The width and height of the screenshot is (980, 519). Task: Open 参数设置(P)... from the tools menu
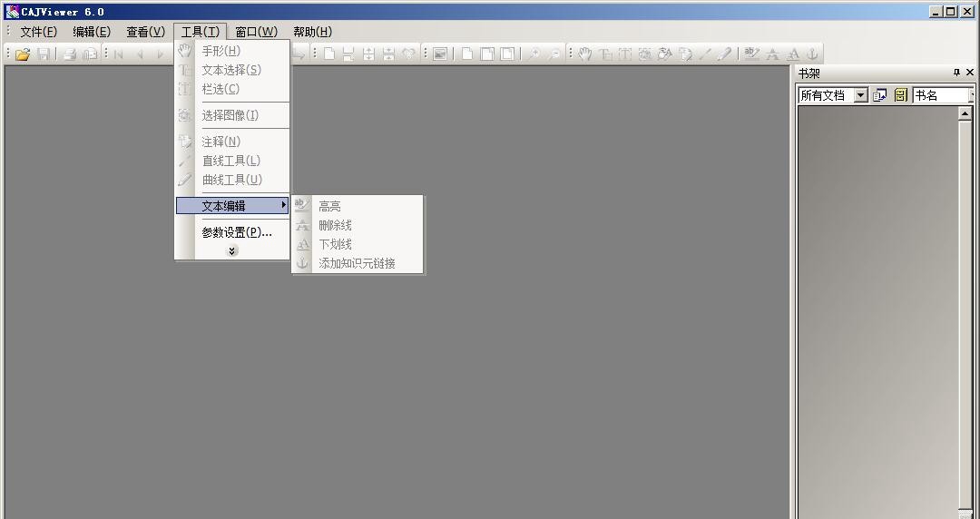[232, 232]
